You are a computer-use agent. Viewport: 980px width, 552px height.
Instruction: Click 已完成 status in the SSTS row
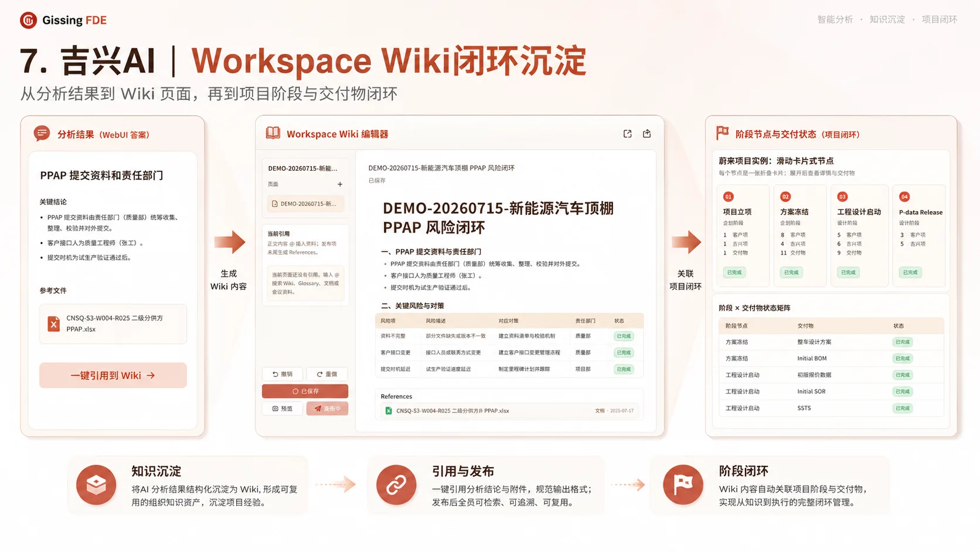point(903,408)
